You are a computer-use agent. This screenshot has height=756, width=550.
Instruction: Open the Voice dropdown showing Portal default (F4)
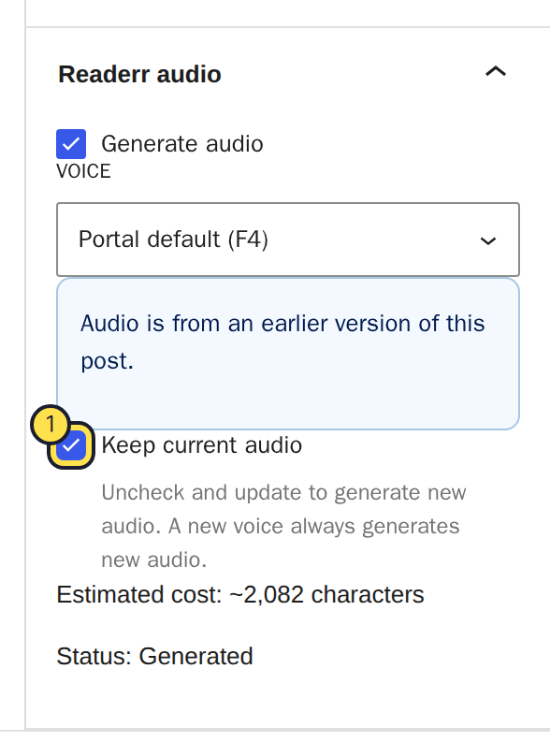point(288,240)
